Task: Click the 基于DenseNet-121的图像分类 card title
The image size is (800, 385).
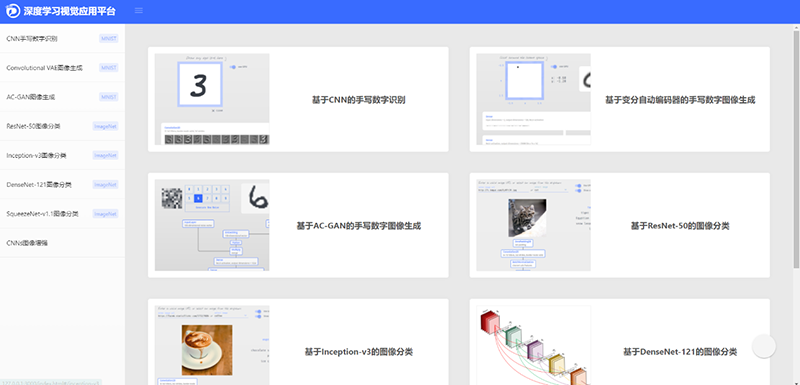Action: pos(680,352)
